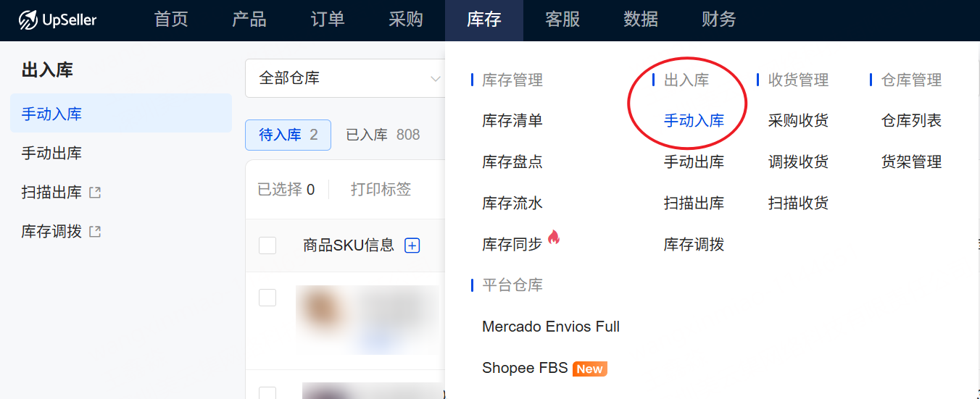The image size is (980, 399).
Task: Click the 商品SKU信息 column header
Action: (x=349, y=245)
